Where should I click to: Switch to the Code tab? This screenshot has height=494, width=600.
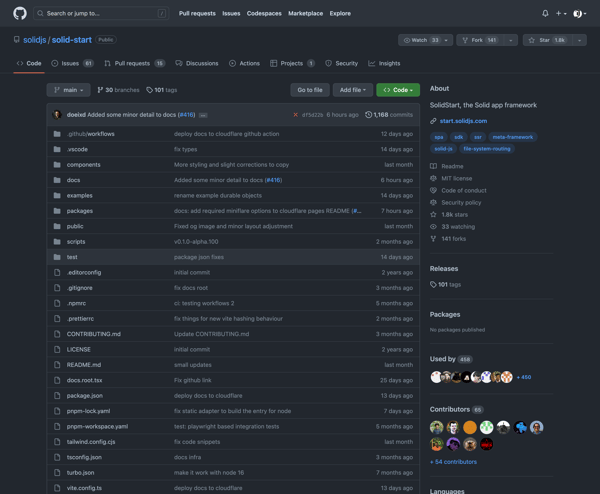[x=29, y=64]
